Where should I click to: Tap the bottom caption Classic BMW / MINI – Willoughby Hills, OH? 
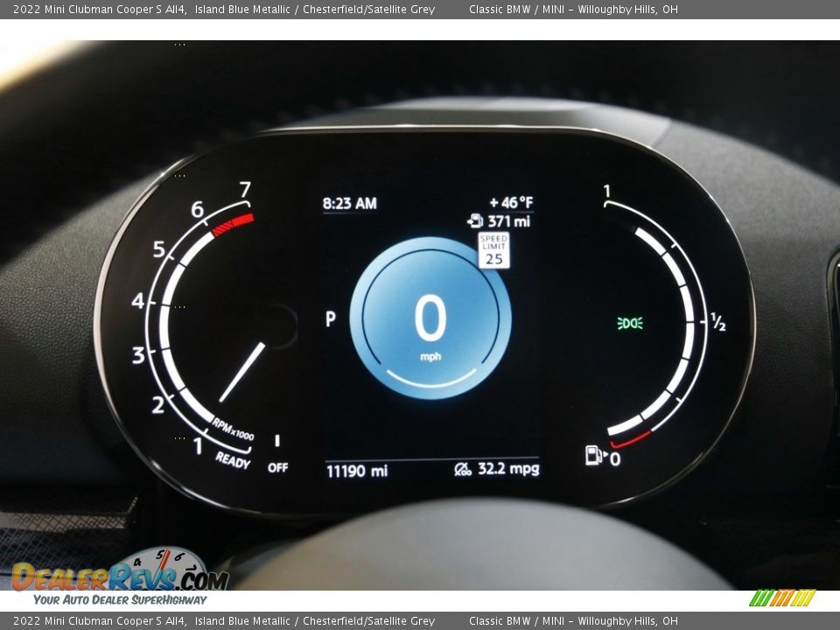[x=573, y=621]
